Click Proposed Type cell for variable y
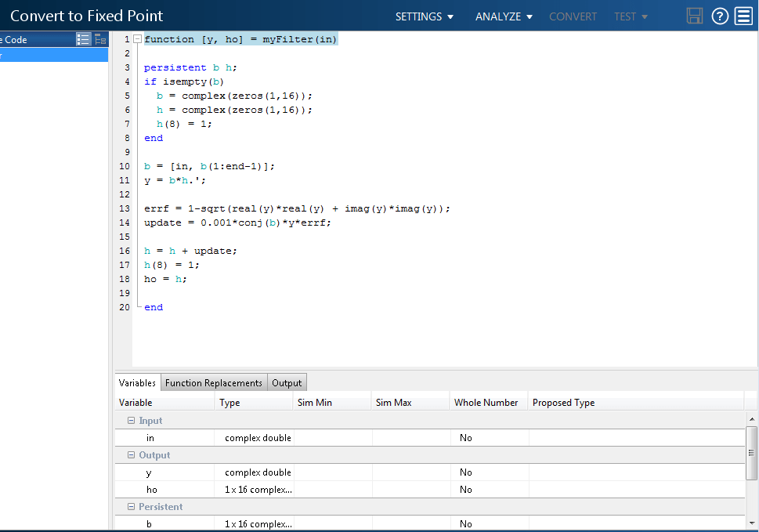The height and width of the screenshot is (532, 759). (636, 472)
